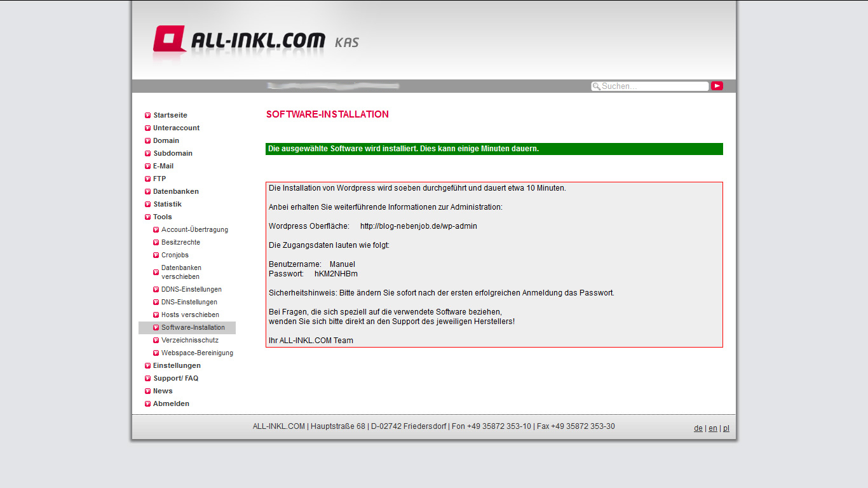Collapse the Tools menu section

(163, 217)
